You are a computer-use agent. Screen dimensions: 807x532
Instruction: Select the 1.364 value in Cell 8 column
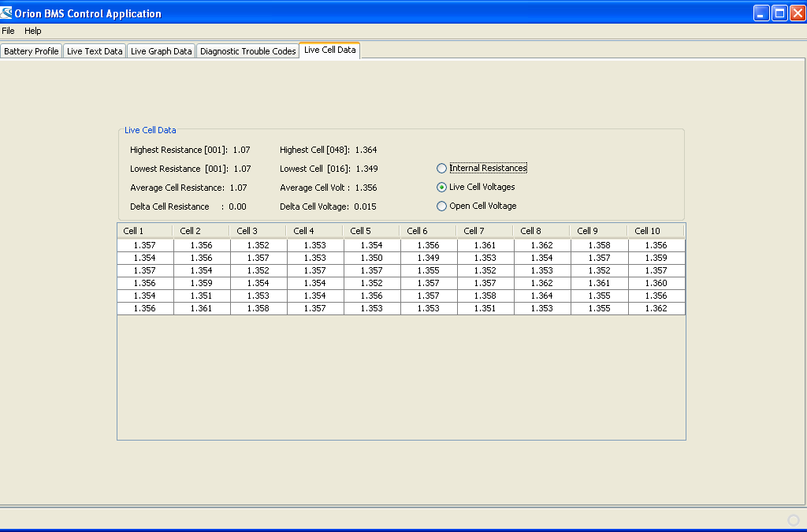tap(542, 296)
